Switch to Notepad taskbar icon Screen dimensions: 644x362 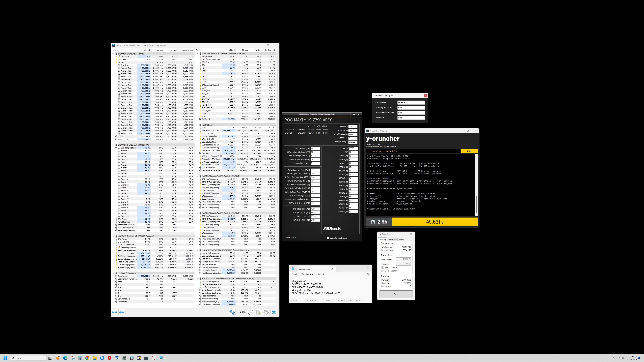tap(161, 358)
